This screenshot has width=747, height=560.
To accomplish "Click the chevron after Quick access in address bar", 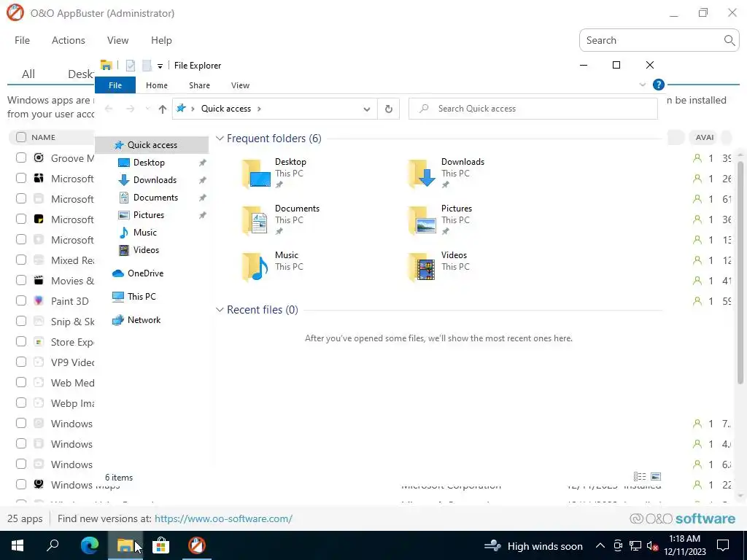I will pos(259,109).
